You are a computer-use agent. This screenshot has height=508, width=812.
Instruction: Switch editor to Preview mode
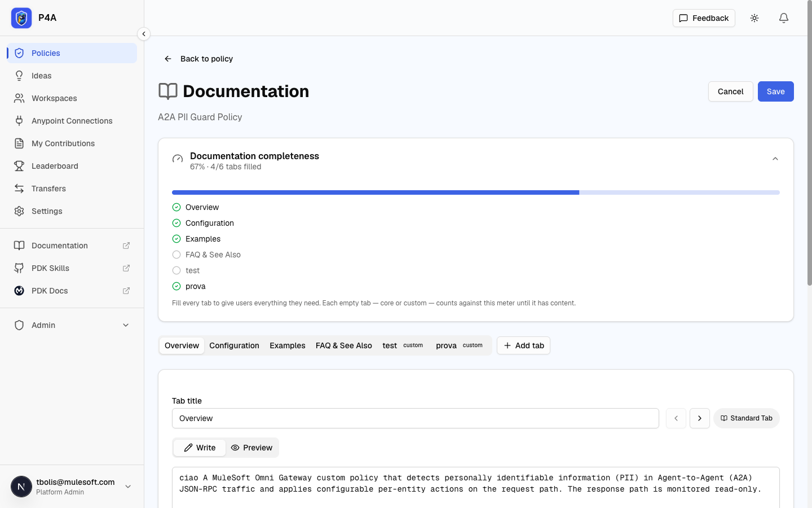(251, 448)
